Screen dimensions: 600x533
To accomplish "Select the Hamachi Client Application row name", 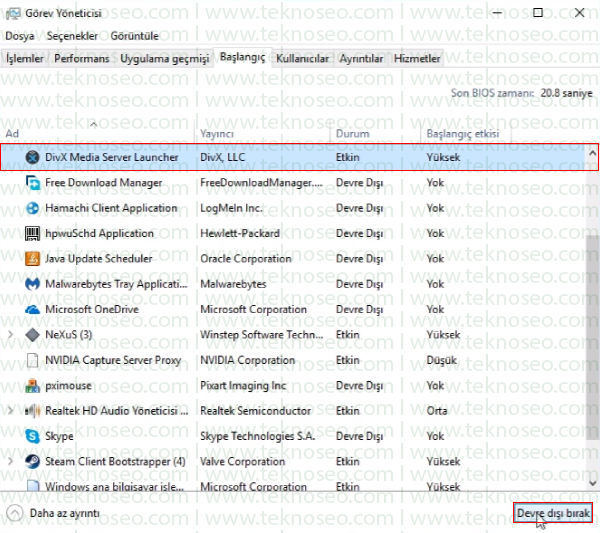I will pyautogui.click(x=111, y=208).
